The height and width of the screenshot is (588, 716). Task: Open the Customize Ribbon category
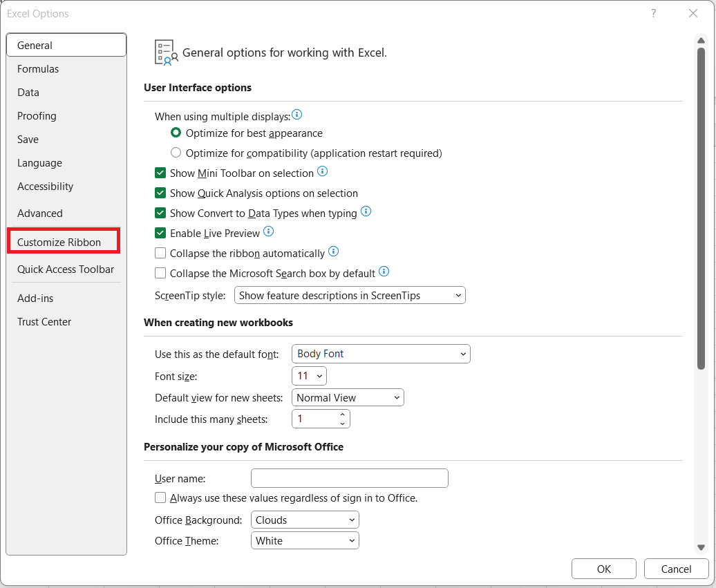click(x=64, y=242)
